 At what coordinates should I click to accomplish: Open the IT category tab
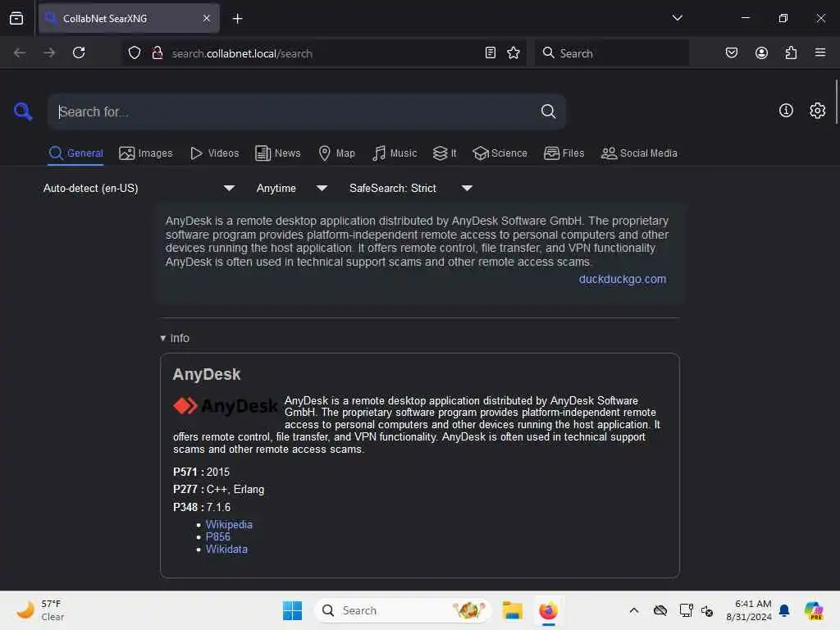[x=445, y=153]
